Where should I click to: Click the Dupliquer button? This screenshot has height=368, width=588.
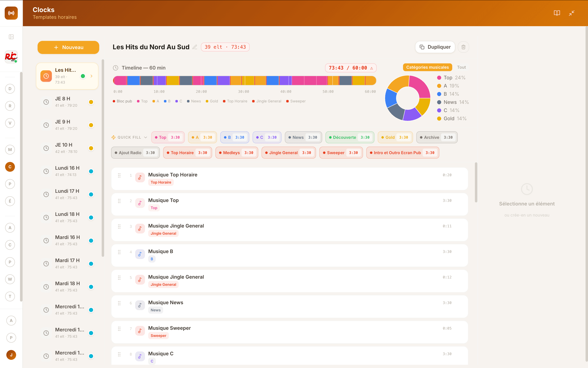click(x=435, y=47)
